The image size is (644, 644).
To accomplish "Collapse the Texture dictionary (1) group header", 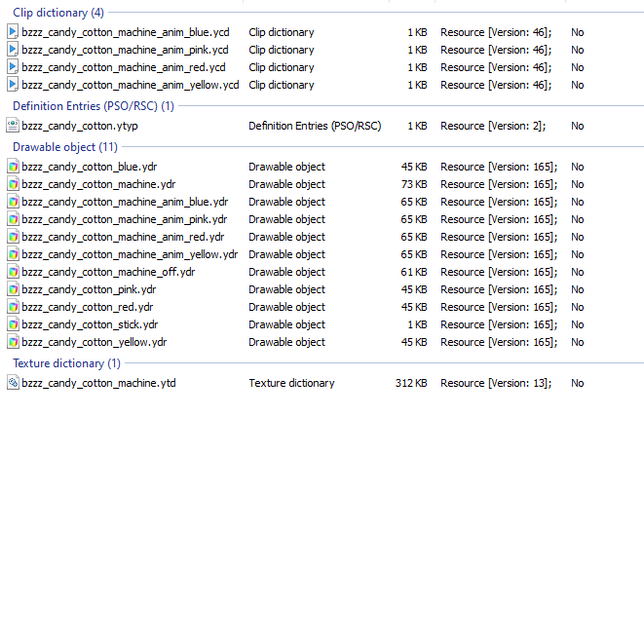I will pos(66,363).
